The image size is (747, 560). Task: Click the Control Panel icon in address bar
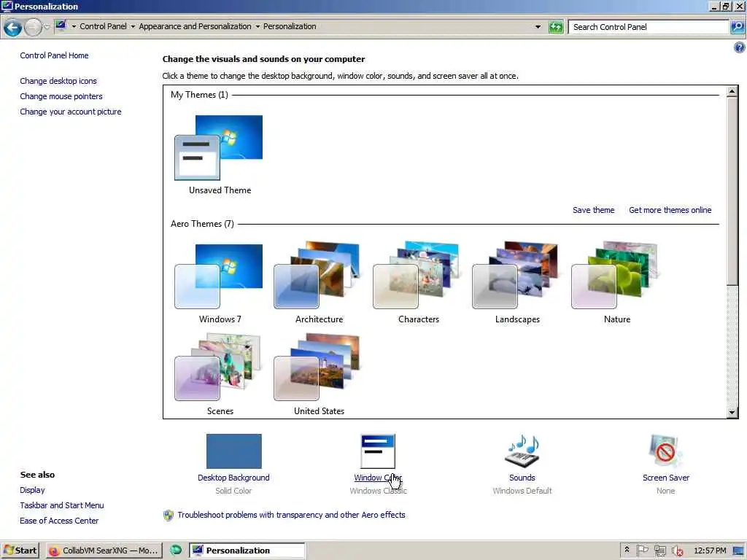pos(61,26)
